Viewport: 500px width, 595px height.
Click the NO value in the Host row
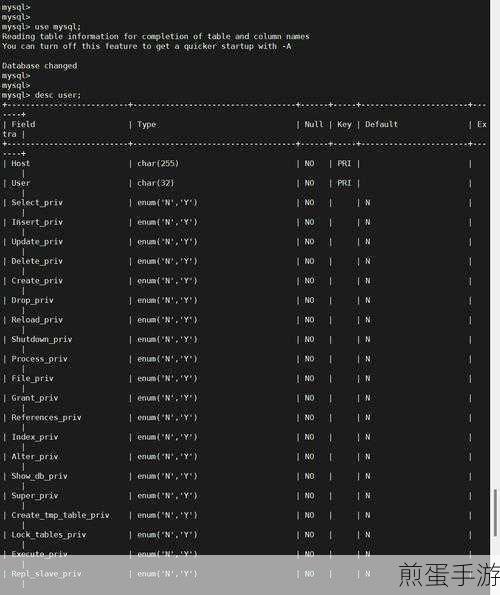(309, 164)
